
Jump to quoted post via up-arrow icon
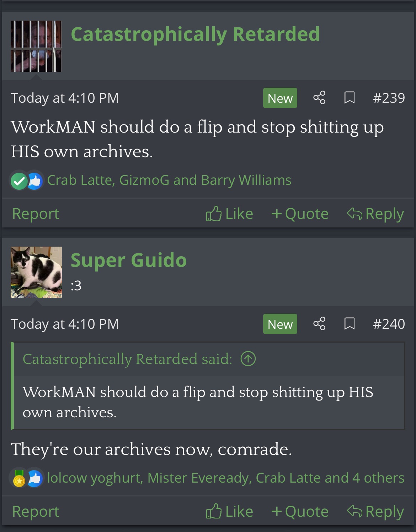[x=248, y=359]
